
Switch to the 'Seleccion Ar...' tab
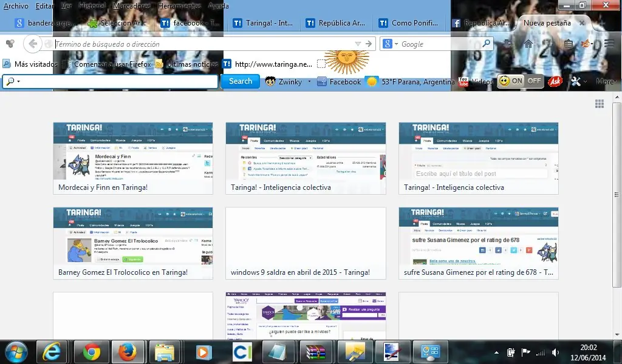pos(117,23)
